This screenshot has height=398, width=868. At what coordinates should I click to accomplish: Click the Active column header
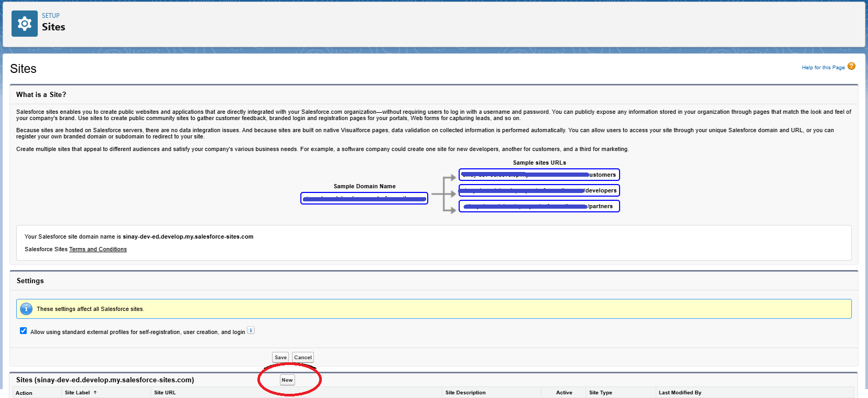564,393
